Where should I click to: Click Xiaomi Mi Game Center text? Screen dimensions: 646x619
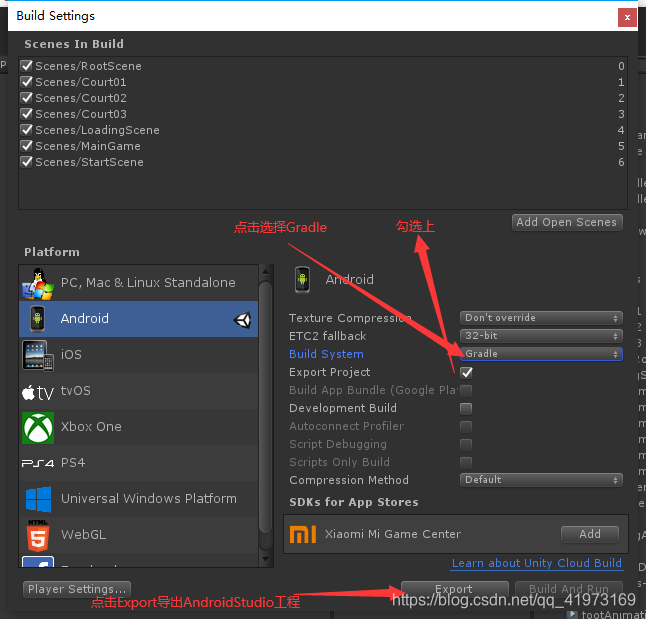click(x=393, y=534)
